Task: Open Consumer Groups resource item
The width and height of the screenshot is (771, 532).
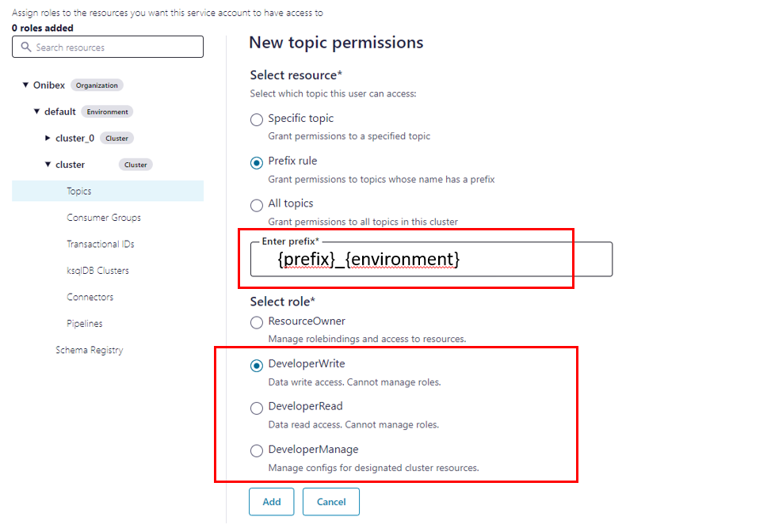Action: [x=104, y=218]
